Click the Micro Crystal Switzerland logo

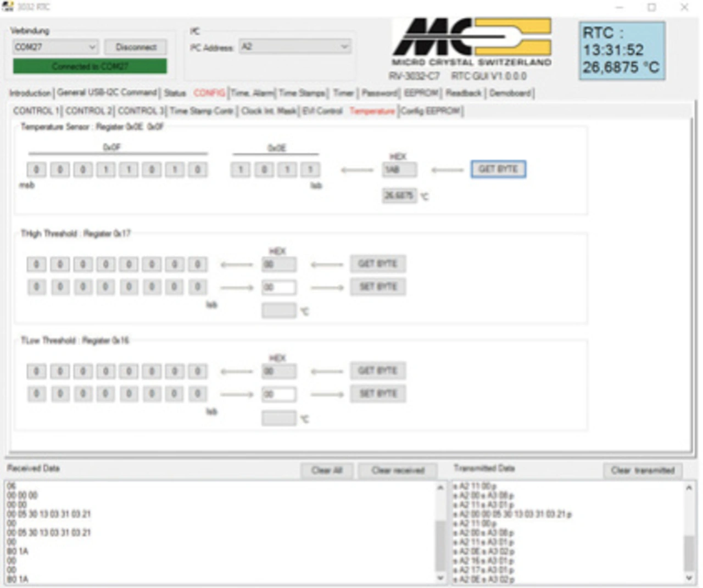[471, 43]
